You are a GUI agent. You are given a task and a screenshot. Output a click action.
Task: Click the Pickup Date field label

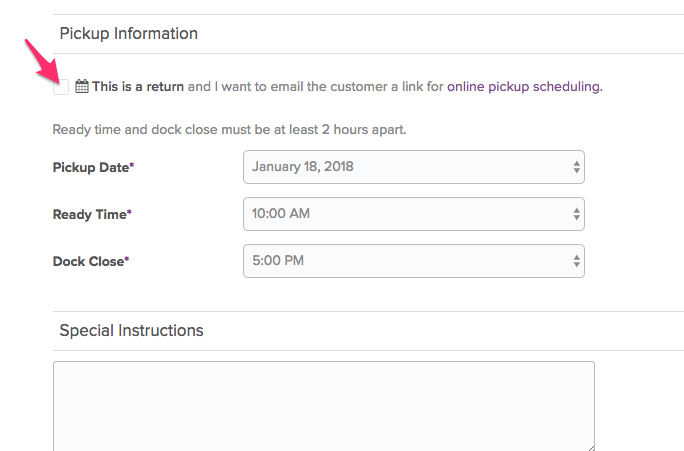point(93,167)
